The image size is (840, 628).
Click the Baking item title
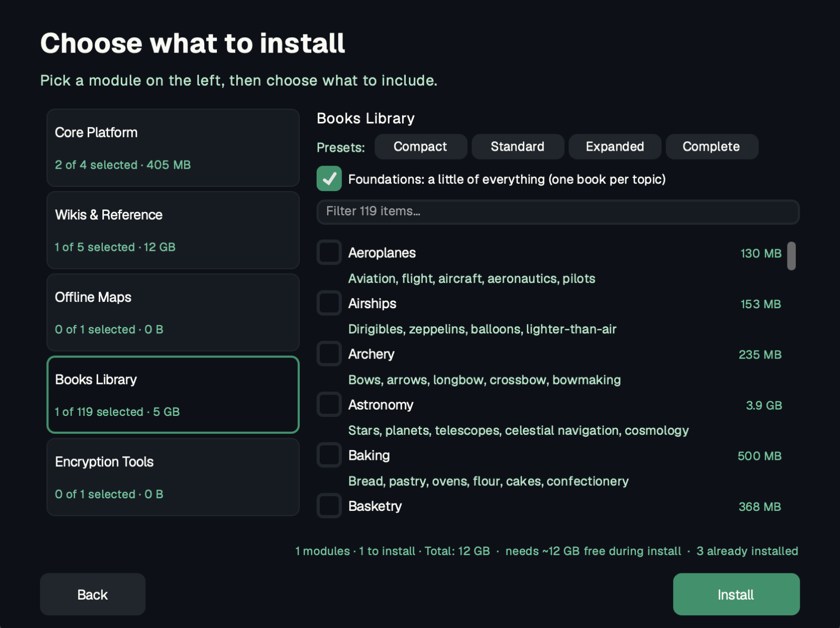[369, 456]
